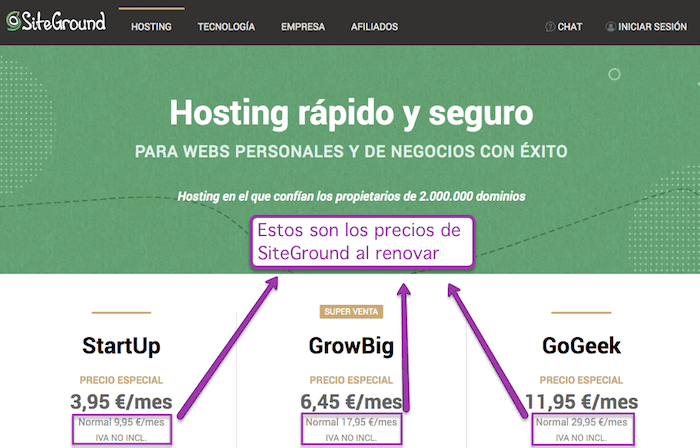Open the EMPRESA menu

point(303,27)
